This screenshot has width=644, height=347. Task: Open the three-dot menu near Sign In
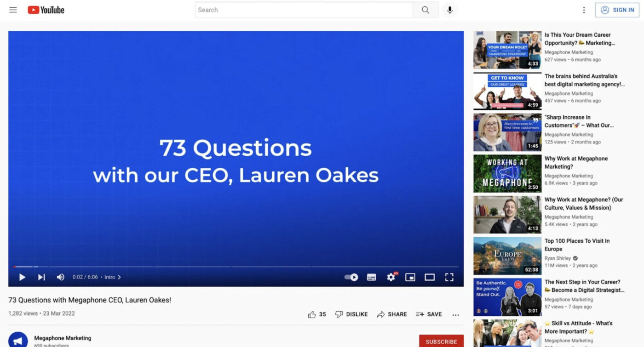click(584, 10)
